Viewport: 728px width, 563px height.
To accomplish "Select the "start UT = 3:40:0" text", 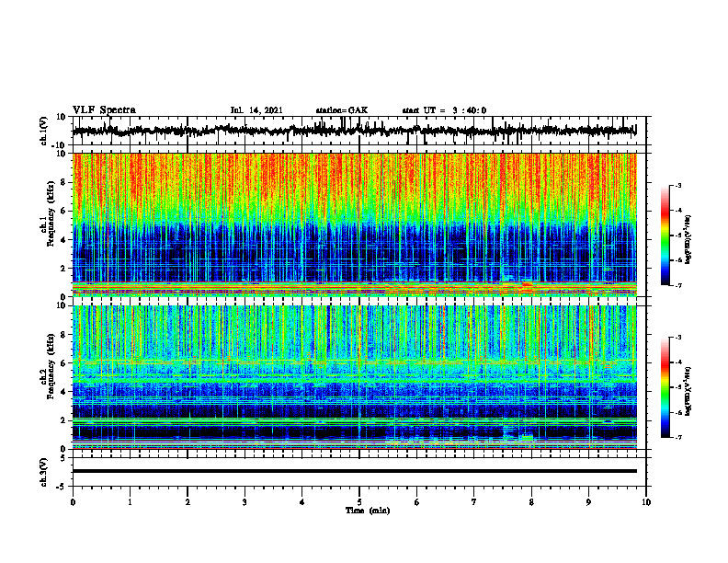I will [444, 110].
